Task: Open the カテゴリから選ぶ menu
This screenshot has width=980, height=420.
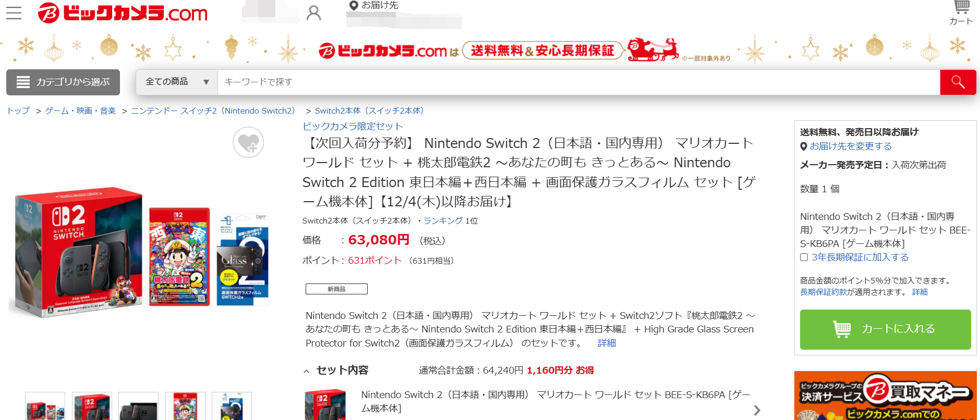Action: (x=63, y=82)
